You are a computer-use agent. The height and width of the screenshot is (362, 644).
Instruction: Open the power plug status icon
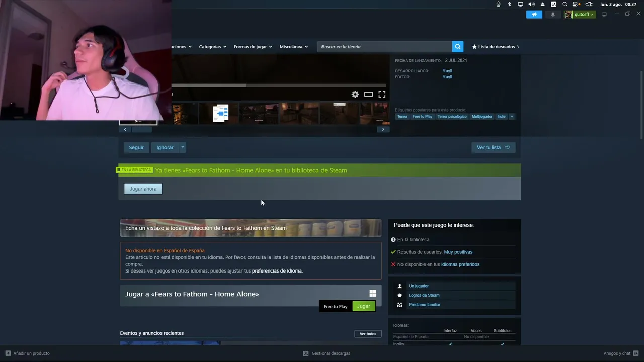589,4
